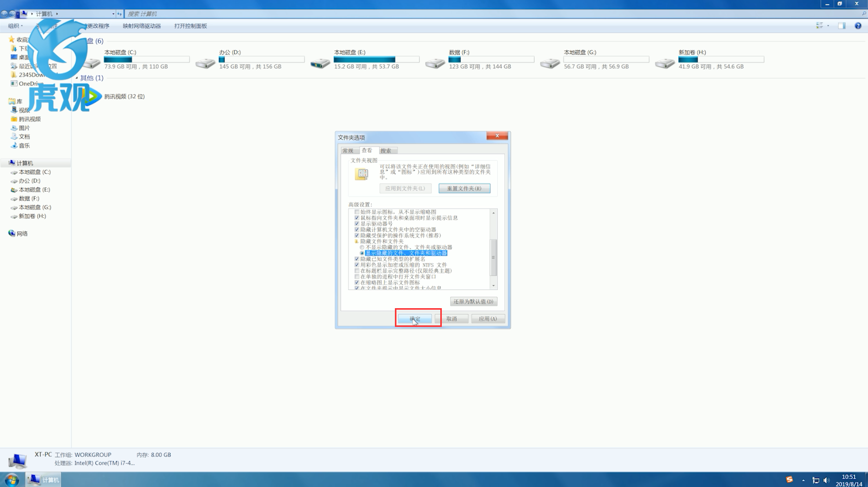Close the 文件夹选项 dialog
868x487 pixels.
(x=497, y=136)
